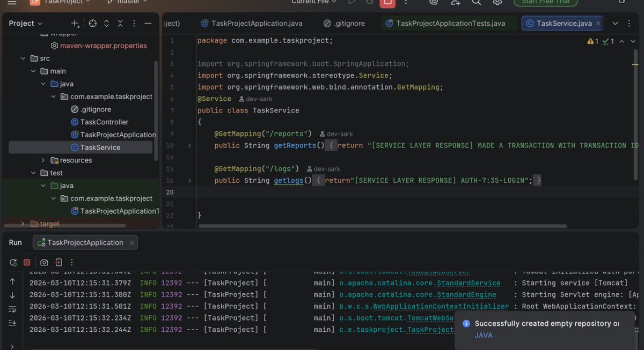
Task: Click the Project panel vertical scrollbar
Action: 156,110
